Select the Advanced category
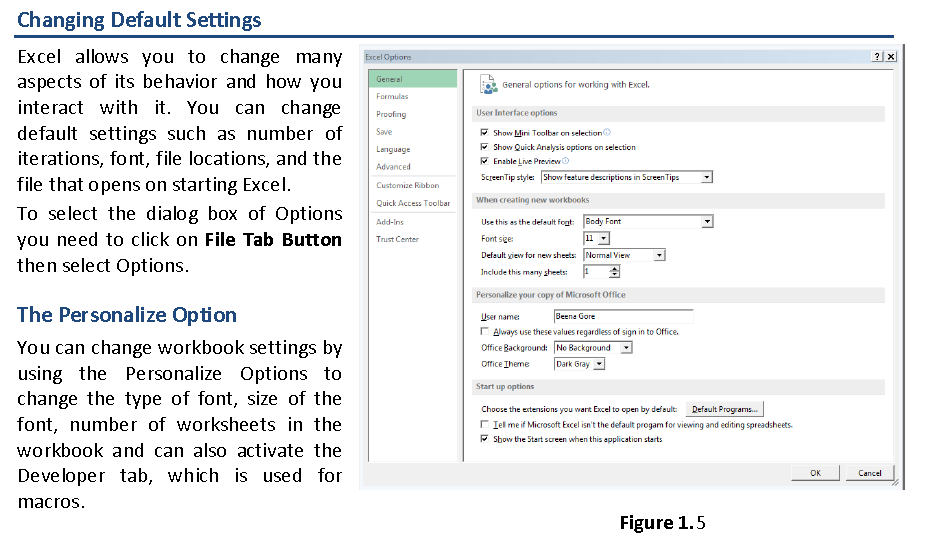927x537 pixels. [393, 167]
